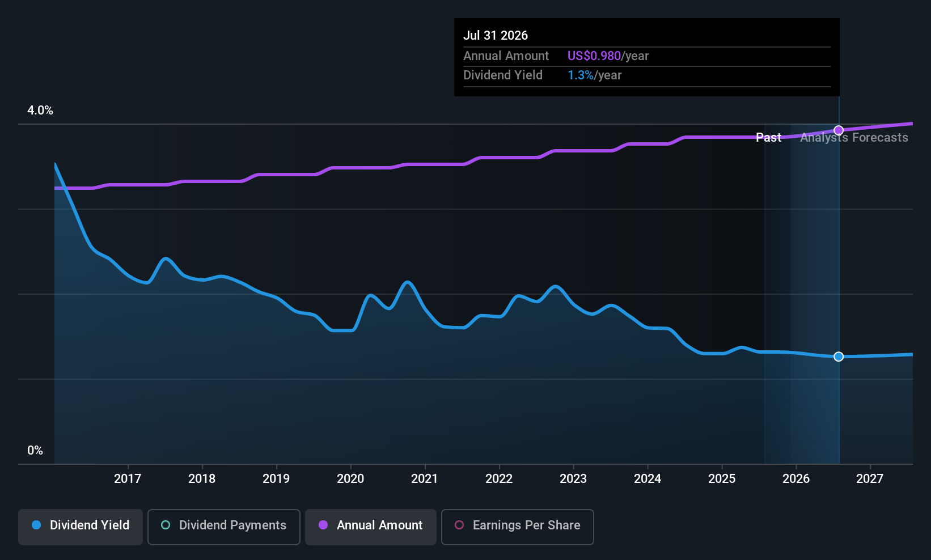Select the 2025 year axis label
931x560 pixels.
[722, 479]
